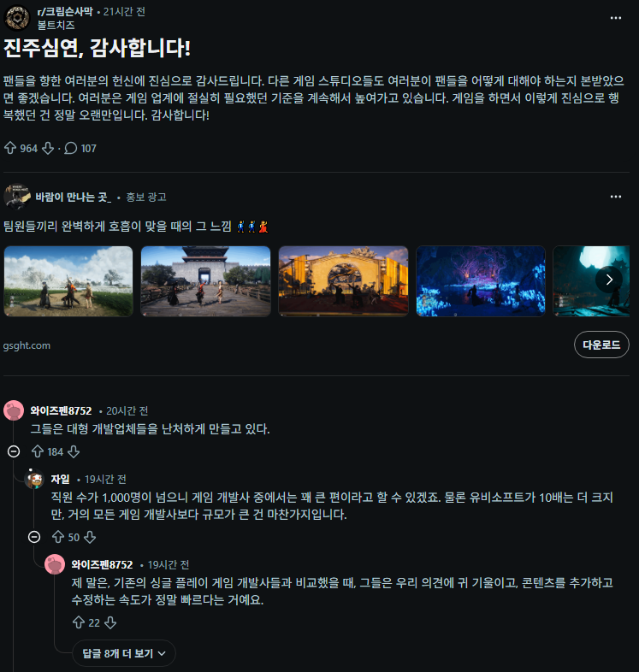Open 와이즈펜8752 profile on 20시간 전 comment
The image size is (639, 672).
pyautogui.click(x=61, y=410)
